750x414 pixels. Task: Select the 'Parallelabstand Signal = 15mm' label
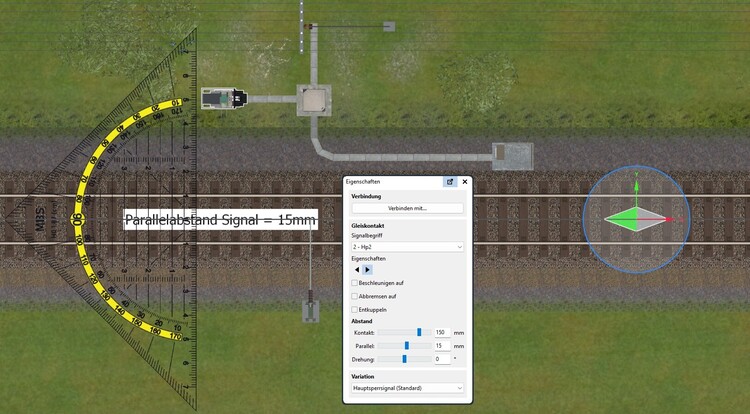pos(221,220)
